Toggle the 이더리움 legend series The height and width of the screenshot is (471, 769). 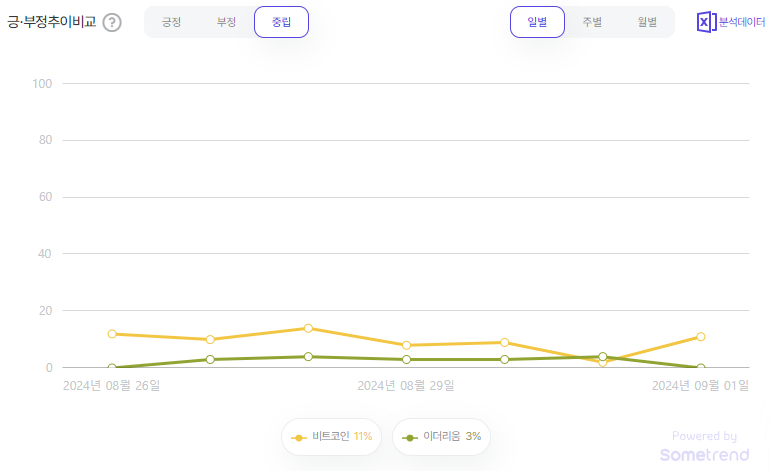pos(441,437)
